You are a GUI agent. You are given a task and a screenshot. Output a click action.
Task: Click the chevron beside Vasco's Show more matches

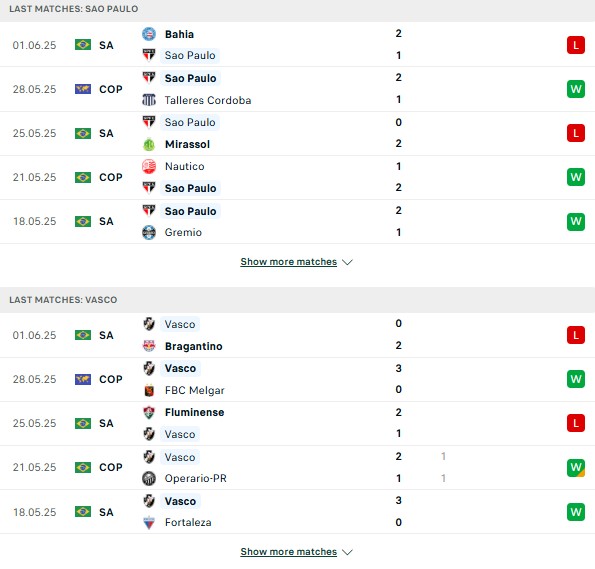click(347, 552)
